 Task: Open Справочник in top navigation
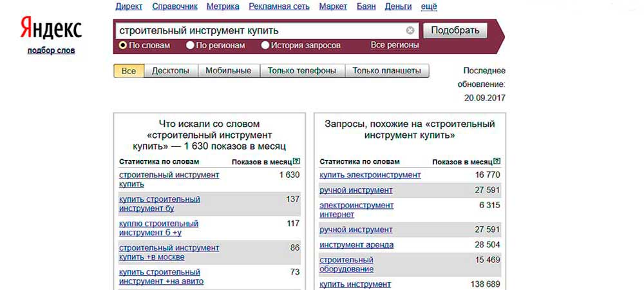(175, 6)
